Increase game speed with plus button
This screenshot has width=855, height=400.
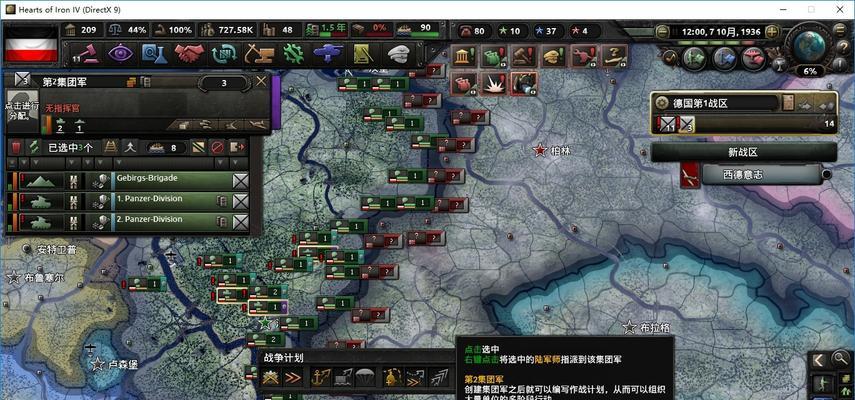pos(772,31)
